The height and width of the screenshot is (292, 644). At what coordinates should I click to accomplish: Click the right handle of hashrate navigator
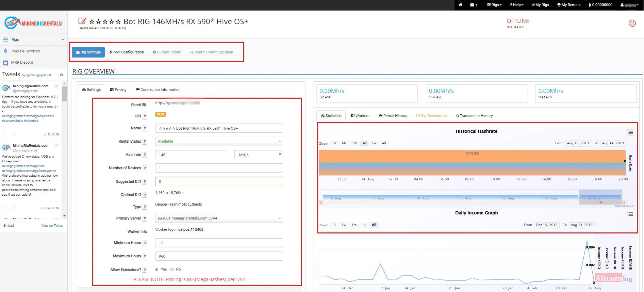click(622, 195)
